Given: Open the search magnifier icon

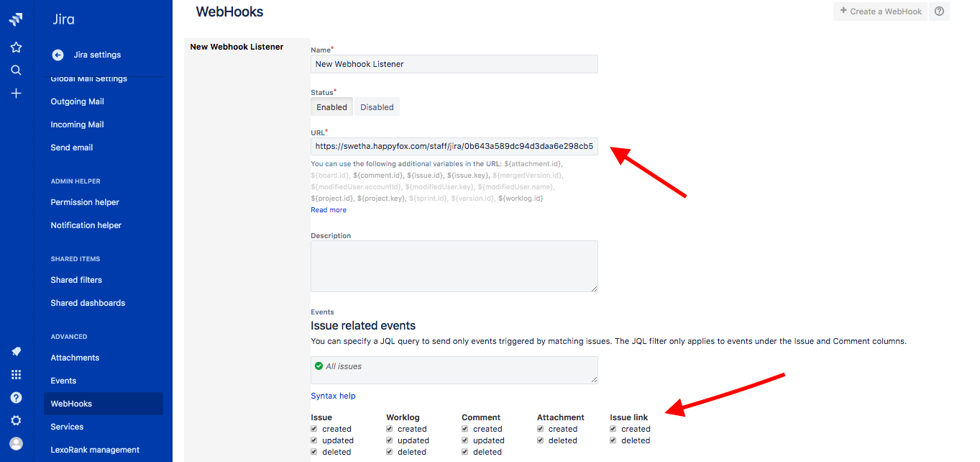Looking at the screenshot, I should point(16,71).
